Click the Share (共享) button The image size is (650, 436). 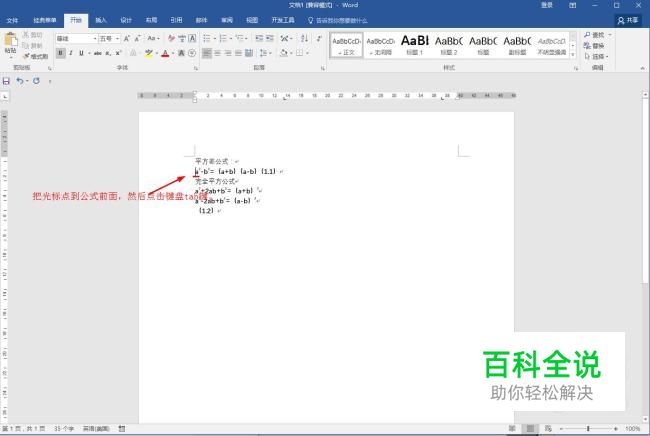coord(628,20)
